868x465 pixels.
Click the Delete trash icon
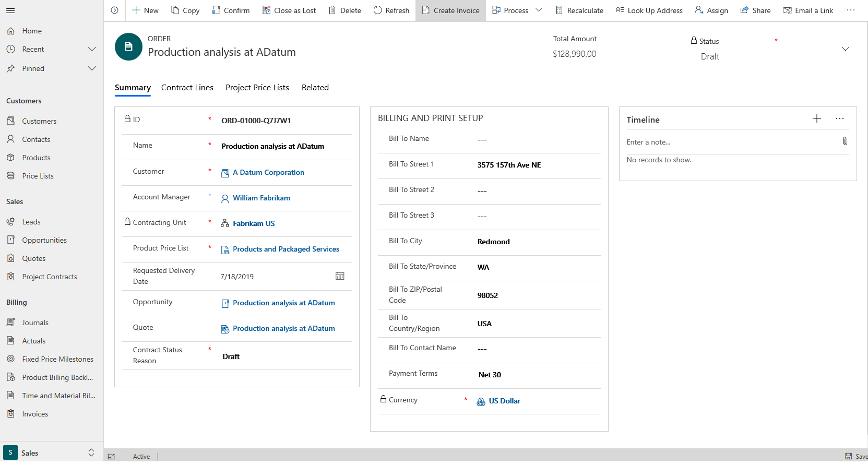332,10
